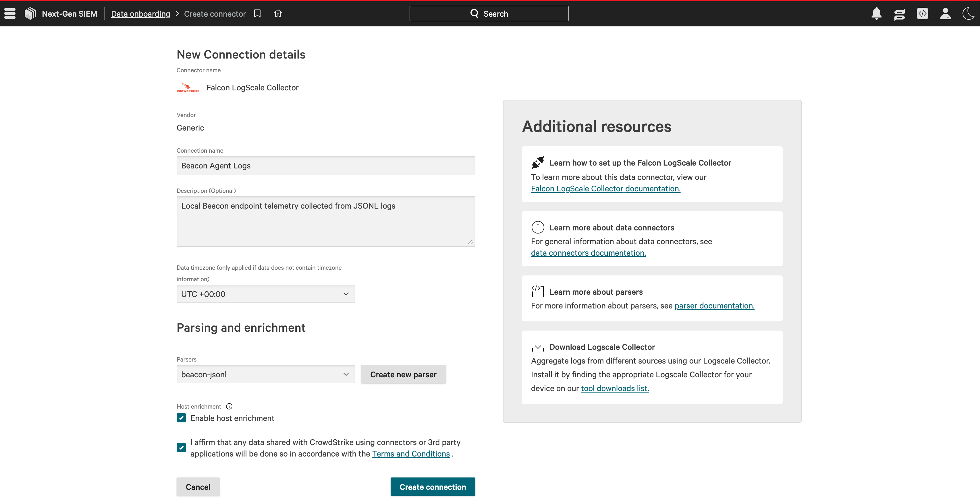The image size is (980, 501).
Task: Open the parser documentation link
Action: point(714,306)
